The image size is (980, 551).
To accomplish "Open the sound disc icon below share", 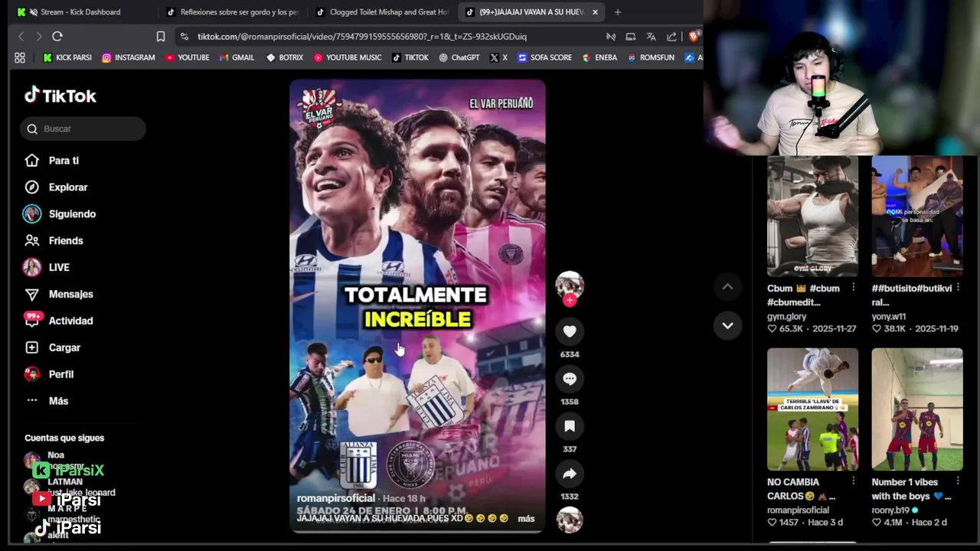I will pos(570,520).
